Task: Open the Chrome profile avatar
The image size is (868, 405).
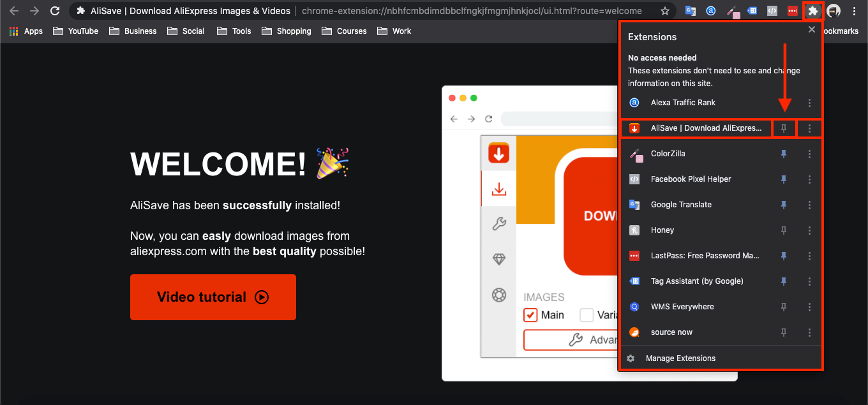Action: 834,11
